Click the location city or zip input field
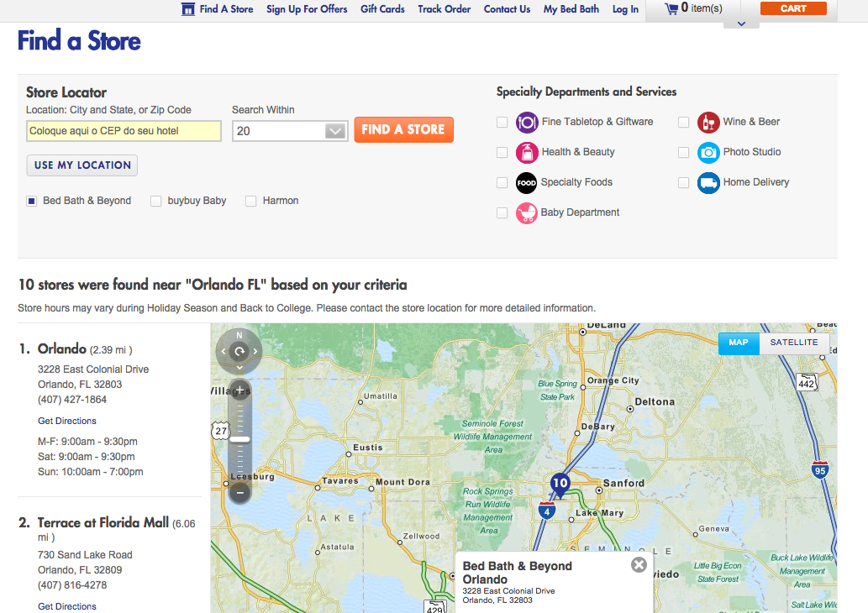This screenshot has width=868, height=613. [x=124, y=131]
